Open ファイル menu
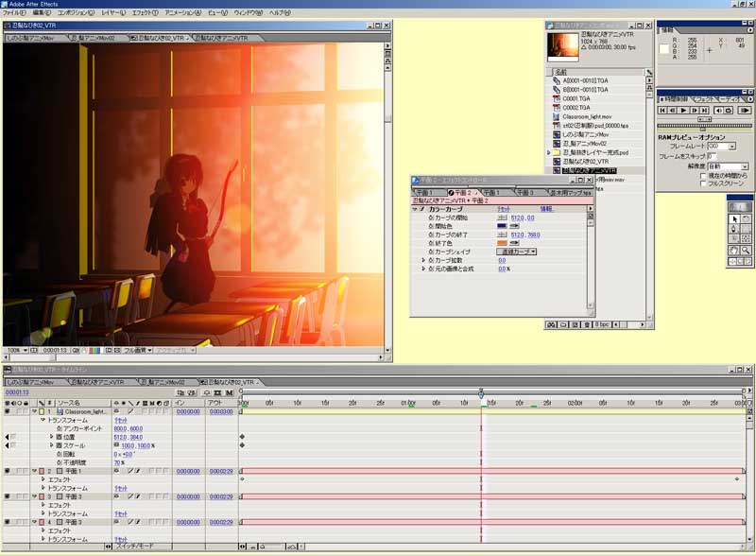This screenshot has width=756, height=556. 14,13
